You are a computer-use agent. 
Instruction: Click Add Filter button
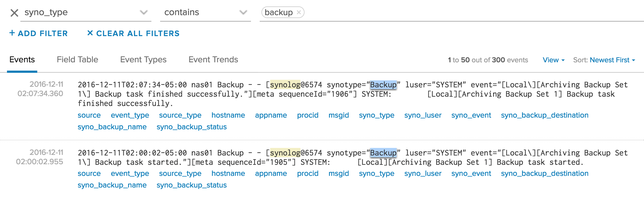coord(38,33)
